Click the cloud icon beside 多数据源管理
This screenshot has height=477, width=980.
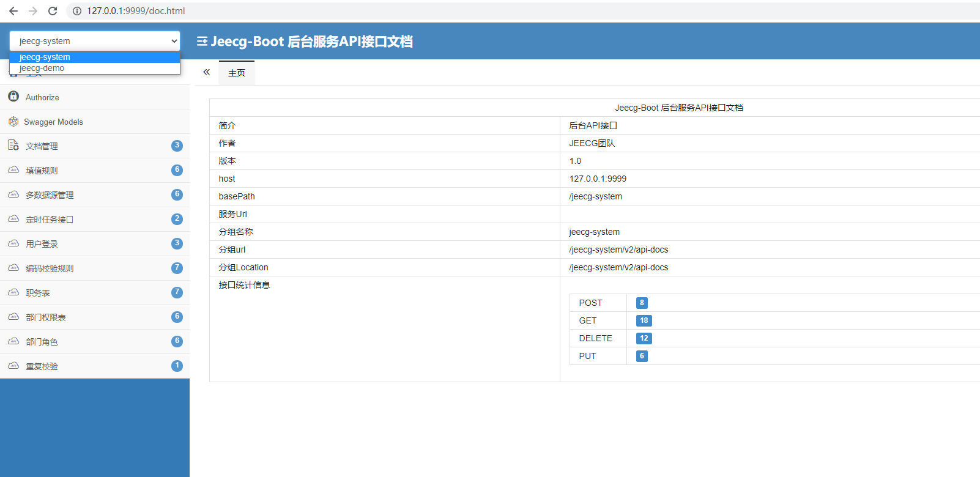[13, 194]
